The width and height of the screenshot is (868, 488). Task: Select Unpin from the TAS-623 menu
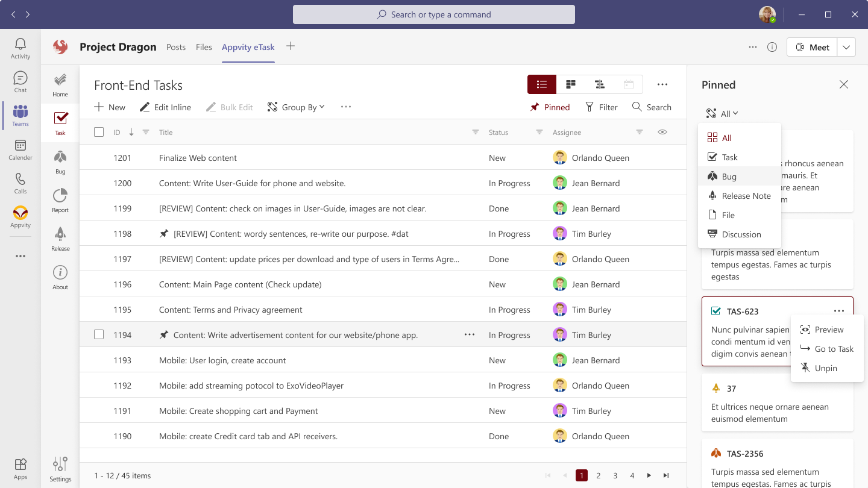[x=825, y=368]
